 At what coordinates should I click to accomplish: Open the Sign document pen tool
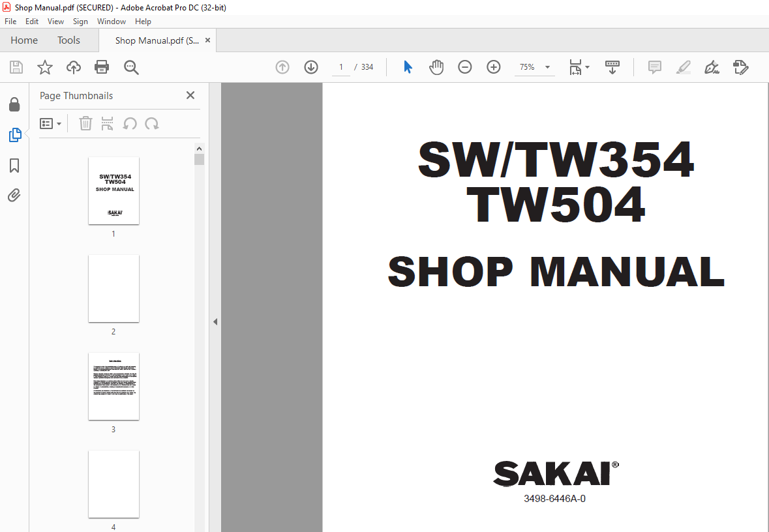coord(712,67)
